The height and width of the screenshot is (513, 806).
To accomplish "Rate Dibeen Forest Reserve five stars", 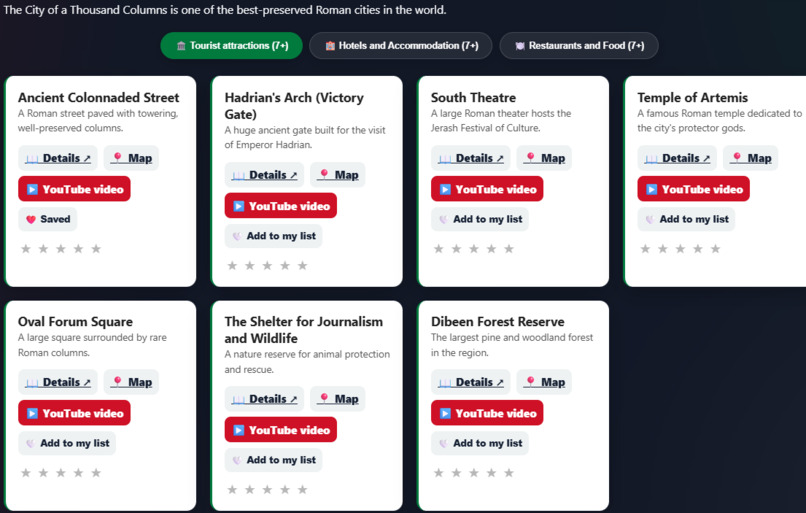I will click(x=509, y=473).
